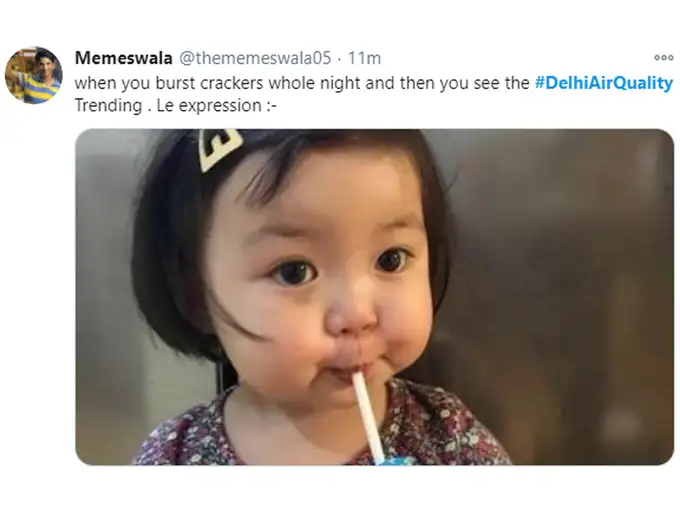The image size is (680, 510).
Task: Click the toddler's left eye in photo
Action: [x=294, y=273]
